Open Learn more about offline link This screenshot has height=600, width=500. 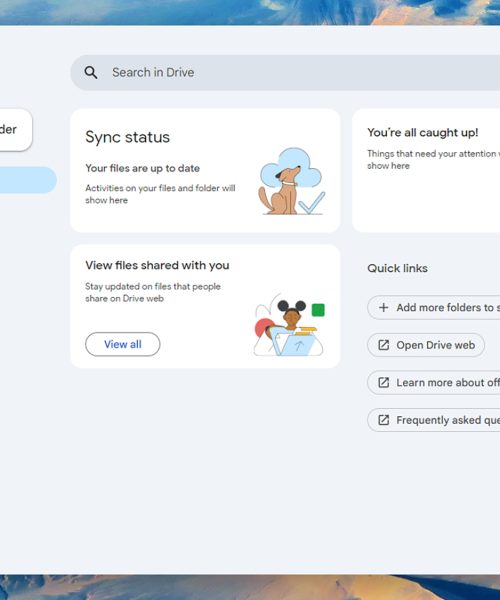tap(433, 382)
